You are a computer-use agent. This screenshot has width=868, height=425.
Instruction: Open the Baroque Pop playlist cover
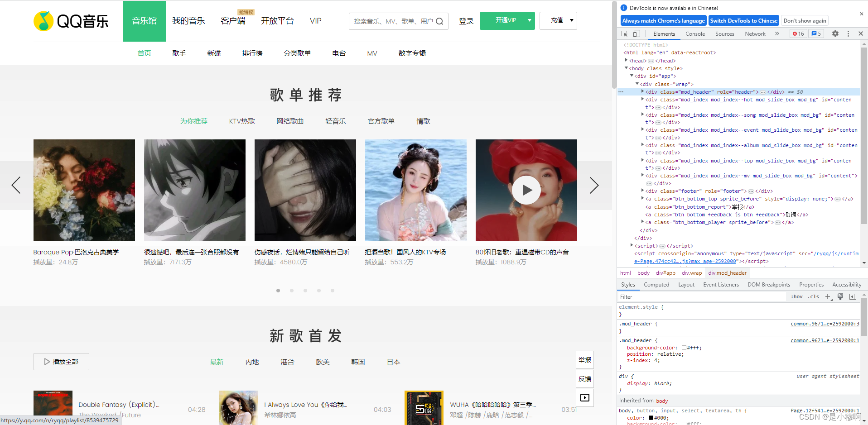84,190
